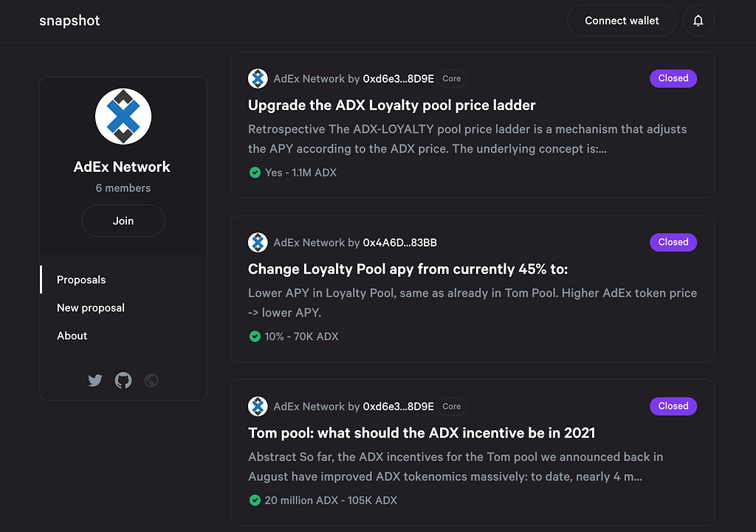756x532 pixels.
Task: Click green checkmark beside 20 million ADX result
Action: 255,500
